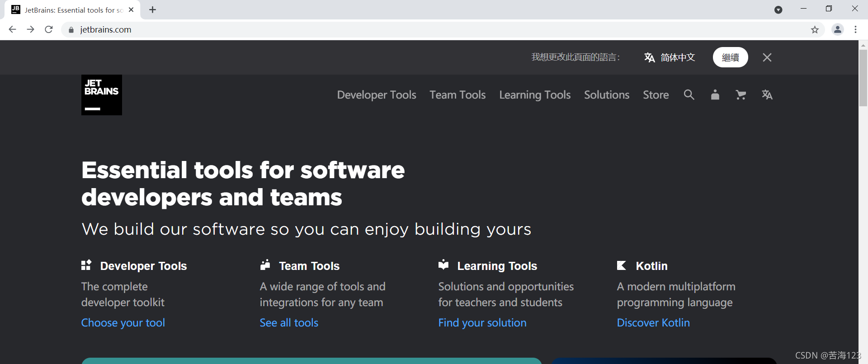The width and height of the screenshot is (868, 364).
Task: Click the Learning Tools section icon
Action: (443, 265)
